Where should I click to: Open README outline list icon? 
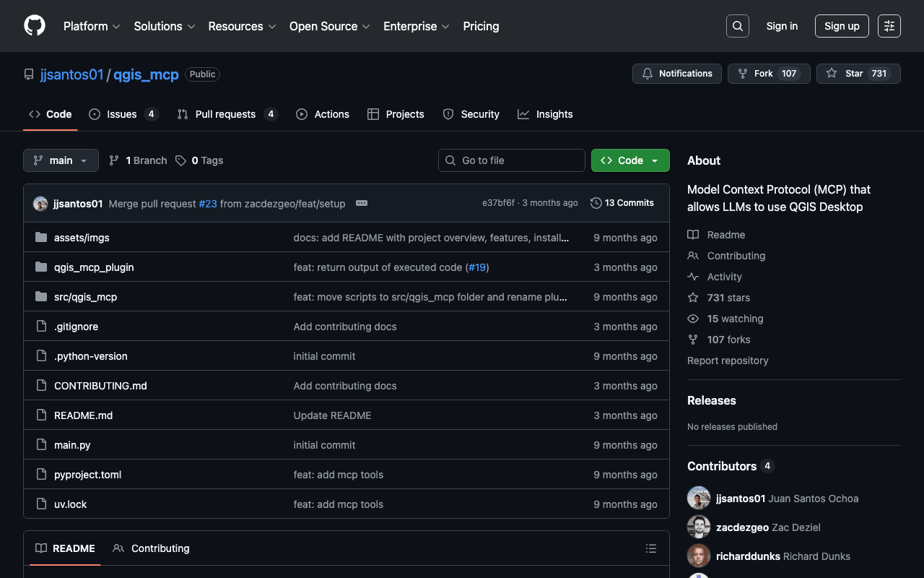[650, 549]
